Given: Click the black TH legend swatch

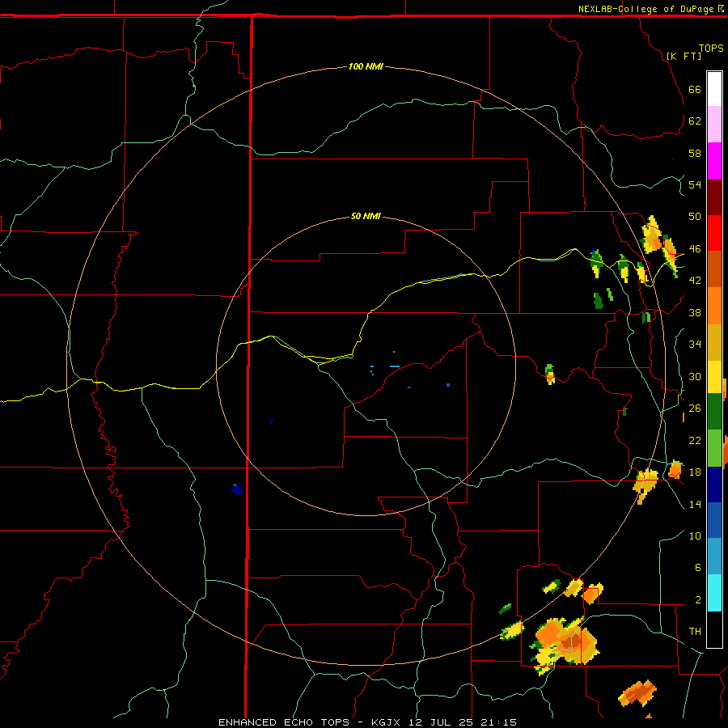Looking at the screenshot, I should (714, 629).
